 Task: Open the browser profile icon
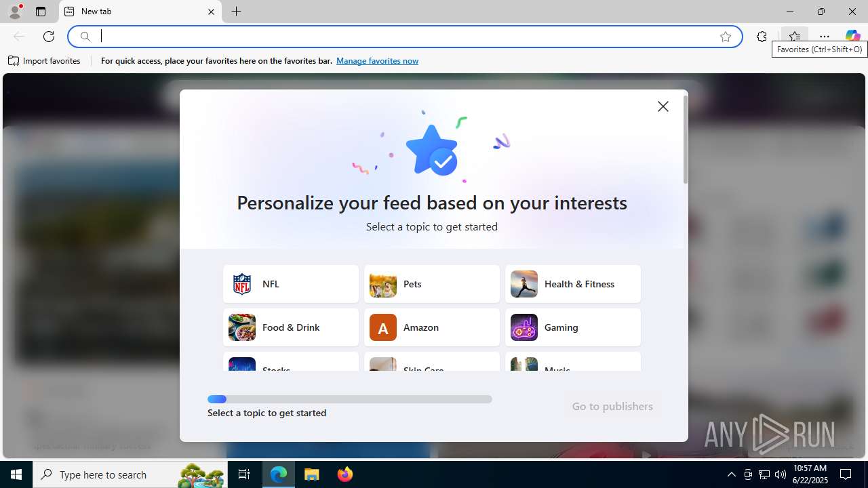[15, 11]
